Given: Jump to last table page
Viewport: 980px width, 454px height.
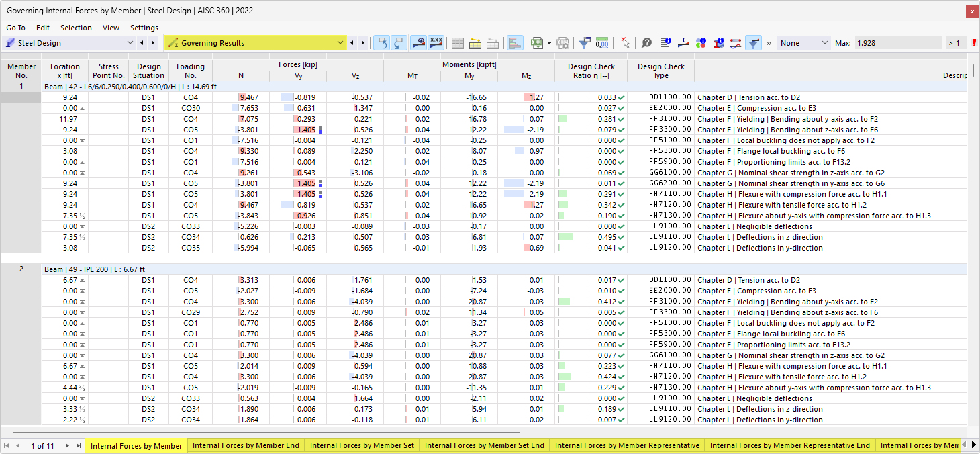Looking at the screenshot, I should tap(79, 445).
